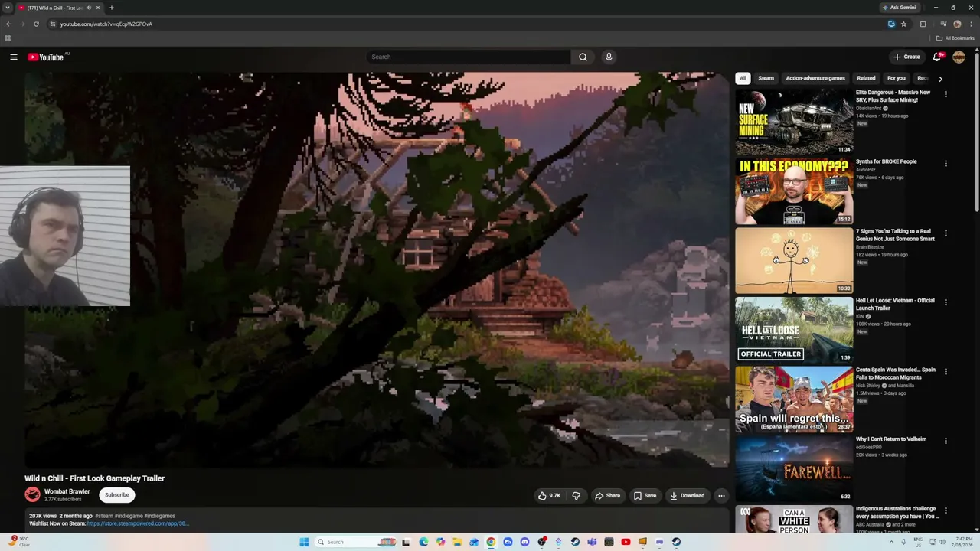Viewport: 980px width, 551px height.
Task: Open YouTube notifications bell
Action: click(937, 57)
